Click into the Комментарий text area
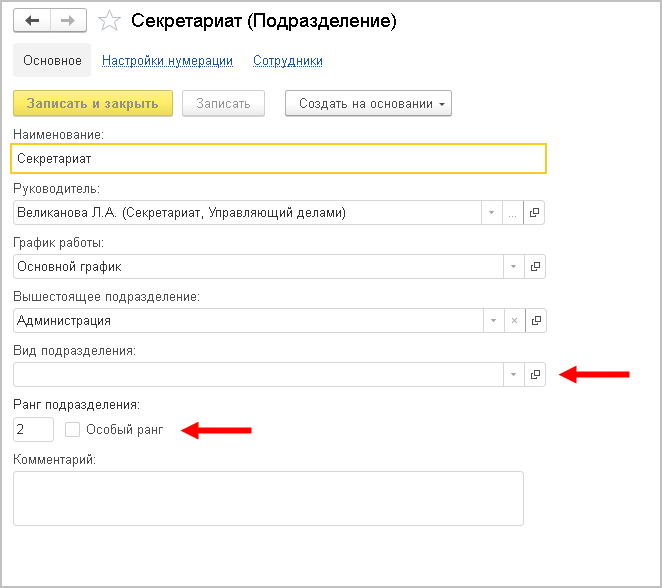Image resolution: width=662 pixels, height=588 pixels. (268, 498)
